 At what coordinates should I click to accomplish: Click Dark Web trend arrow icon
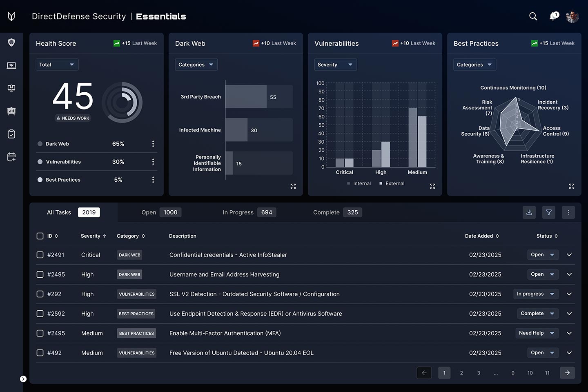256,43
